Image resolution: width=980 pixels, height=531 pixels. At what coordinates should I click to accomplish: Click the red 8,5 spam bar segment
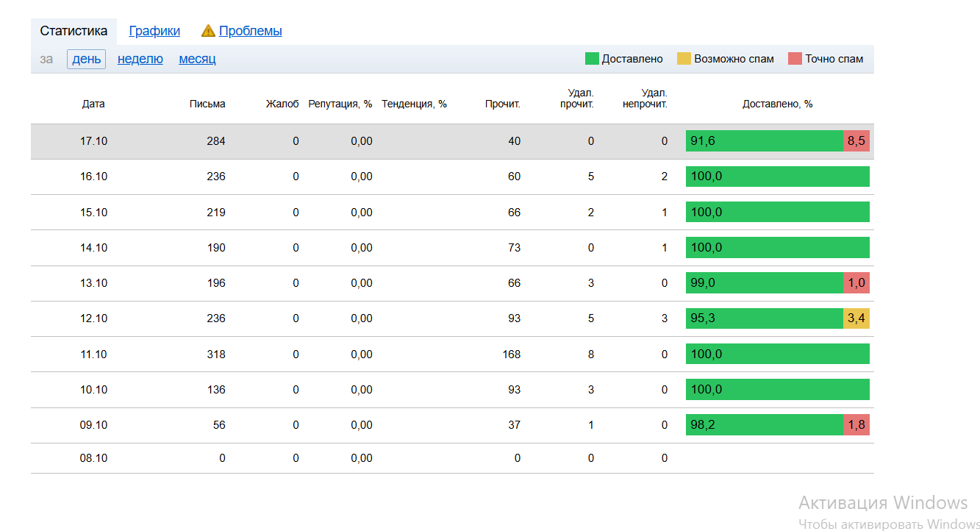point(856,141)
